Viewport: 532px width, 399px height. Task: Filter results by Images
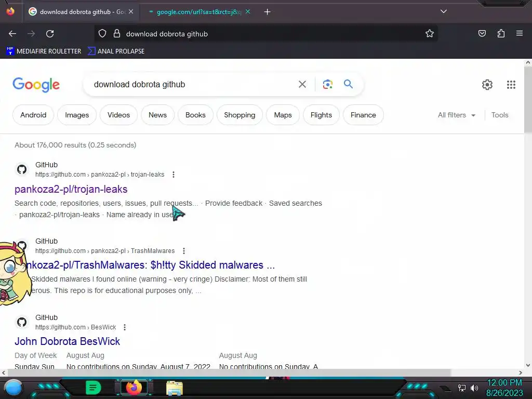click(77, 115)
